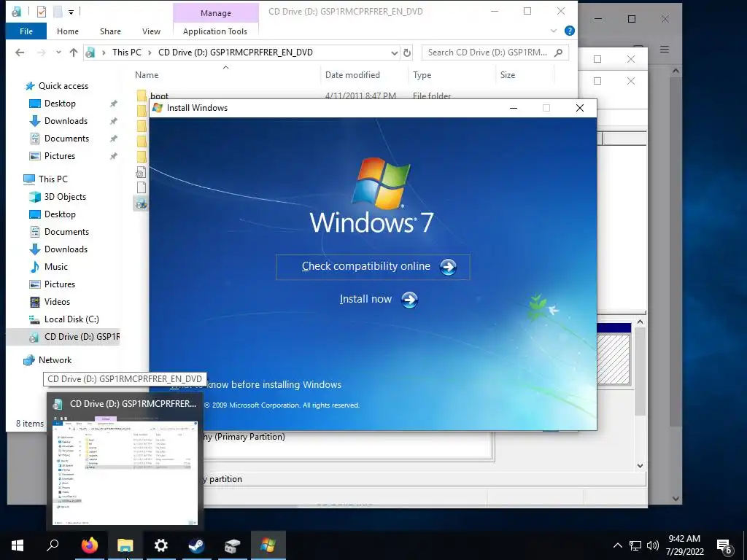This screenshot has height=560, width=747.
Task: Open File Explorer taskbar icon
Action: tap(125, 545)
